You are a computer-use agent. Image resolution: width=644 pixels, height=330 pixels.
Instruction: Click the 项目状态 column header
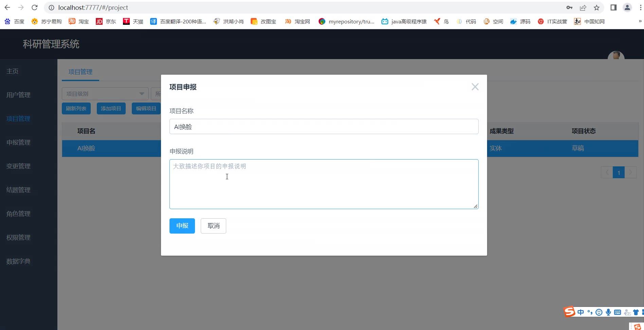pos(584,131)
